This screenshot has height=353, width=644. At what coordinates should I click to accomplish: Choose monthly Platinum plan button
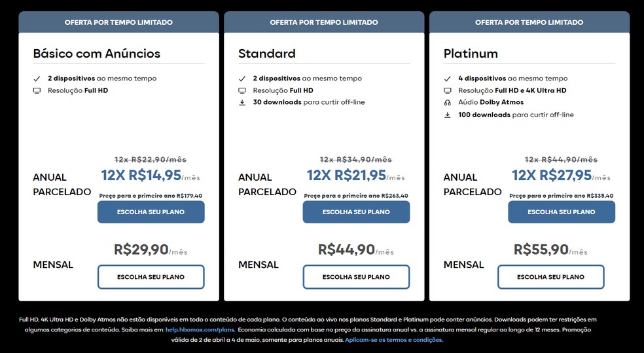click(x=550, y=277)
